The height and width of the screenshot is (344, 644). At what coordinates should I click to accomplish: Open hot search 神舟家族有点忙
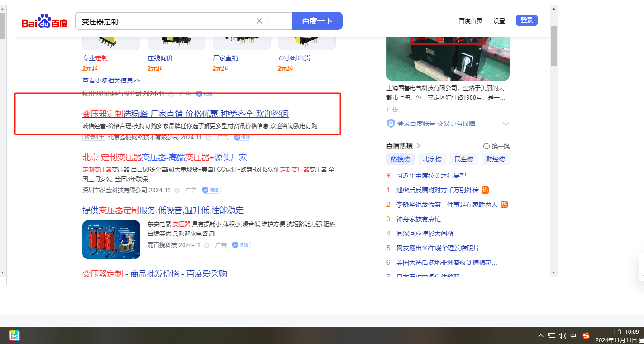(x=419, y=219)
